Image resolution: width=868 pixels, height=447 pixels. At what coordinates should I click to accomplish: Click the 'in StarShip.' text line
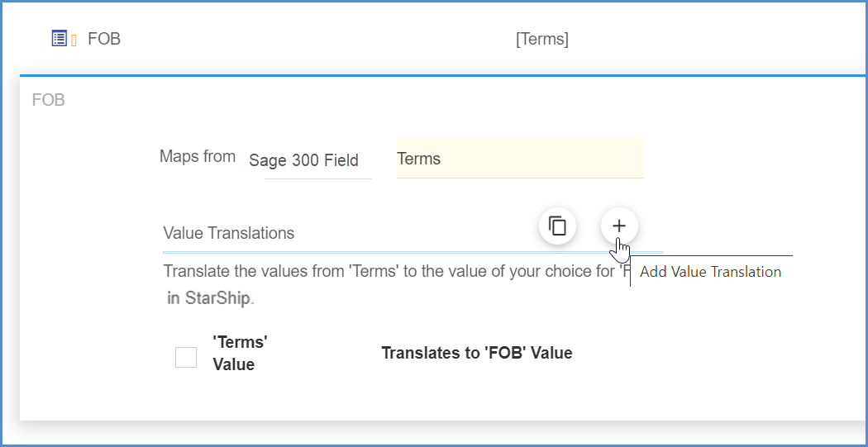[x=210, y=298]
